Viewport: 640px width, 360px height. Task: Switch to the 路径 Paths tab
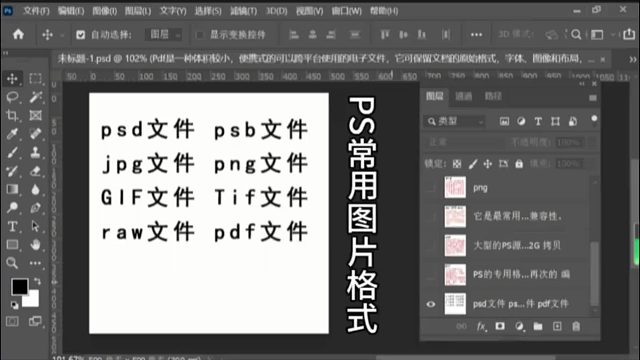click(x=493, y=96)
